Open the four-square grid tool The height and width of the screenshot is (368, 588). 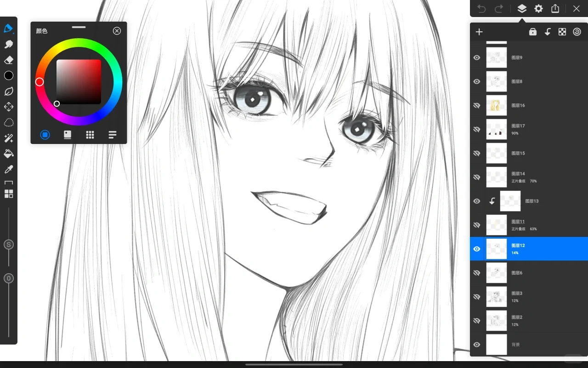(x=9, y=194)
